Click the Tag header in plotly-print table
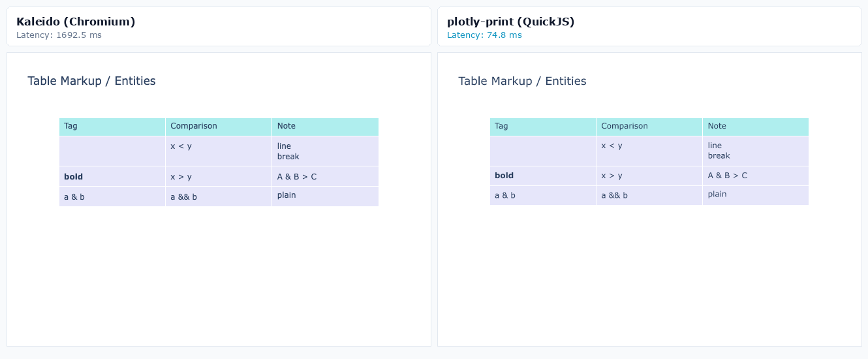Viewport: 868px width, 359px height. 543,127
